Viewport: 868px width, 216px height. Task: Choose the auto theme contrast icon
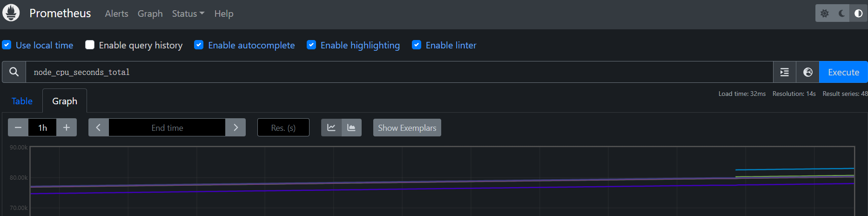(858, 13)
